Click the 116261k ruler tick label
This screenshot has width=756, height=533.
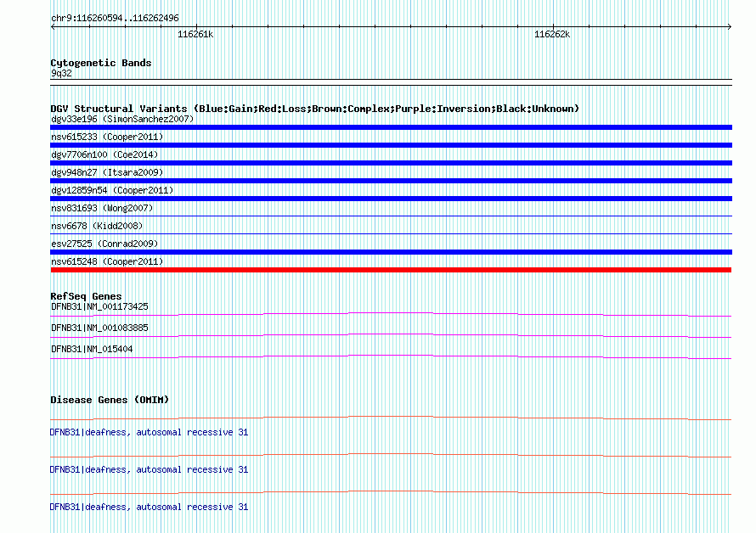(x=195, y=34)
